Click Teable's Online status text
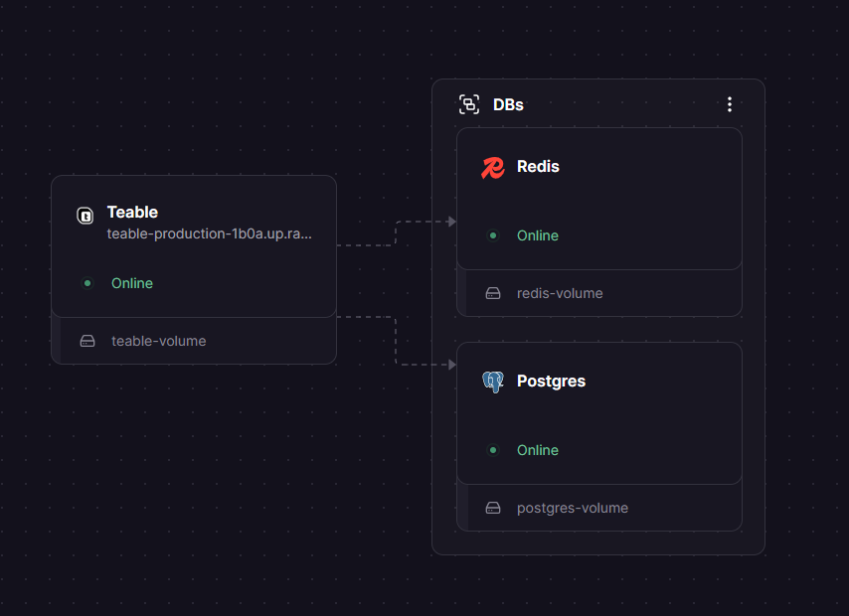 [x=132, y=283]
